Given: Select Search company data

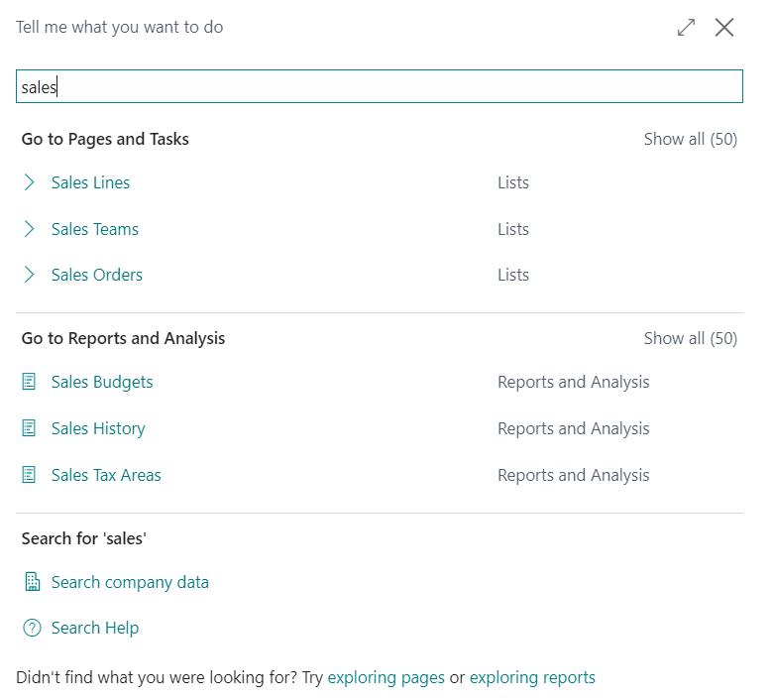Looking at the screenshot, I should 130,582.
